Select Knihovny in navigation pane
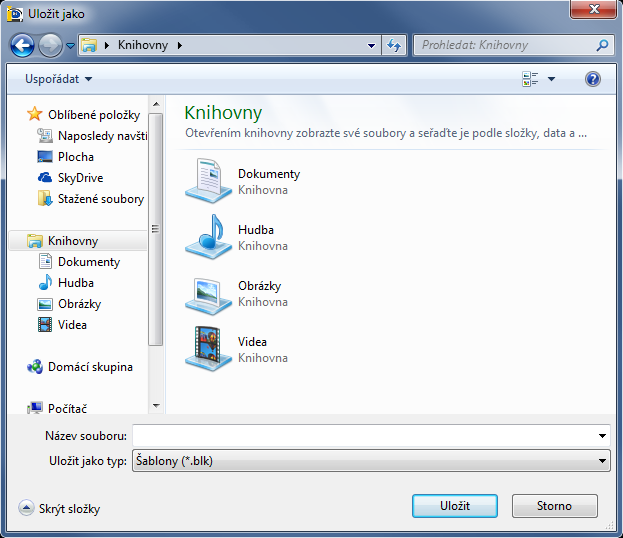Screen dimensions: 623x538 coord(73,241)
